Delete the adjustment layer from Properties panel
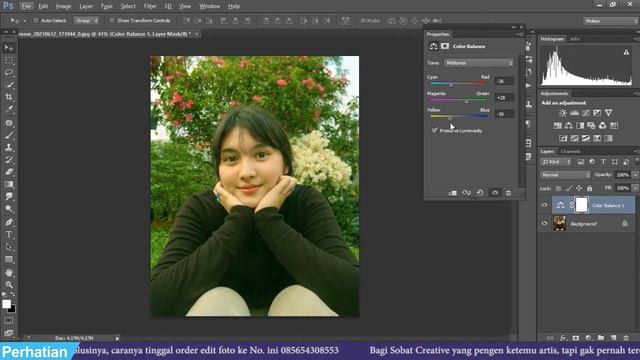Screen dimensions: 640x360 tap(508, 193)
